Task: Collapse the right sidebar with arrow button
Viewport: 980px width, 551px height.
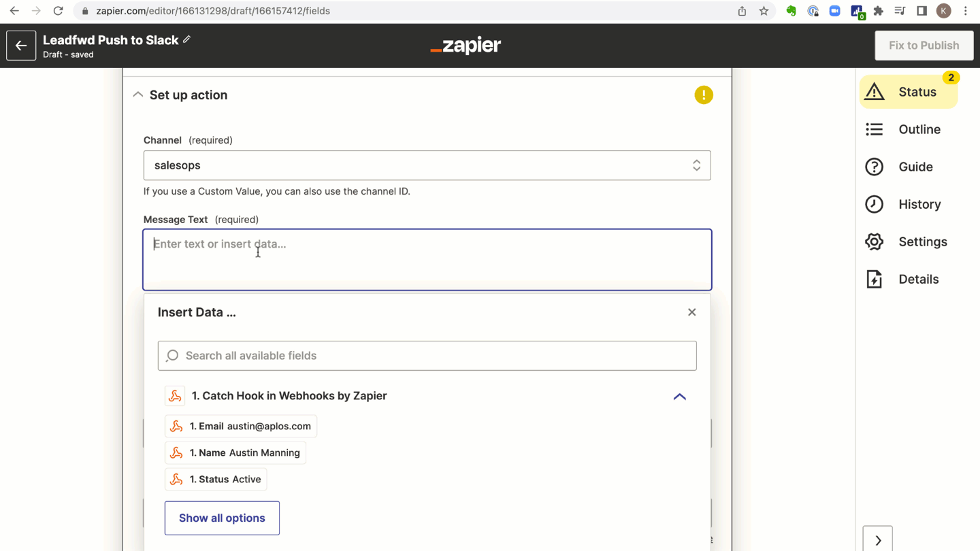Action: tap(878, 540)
